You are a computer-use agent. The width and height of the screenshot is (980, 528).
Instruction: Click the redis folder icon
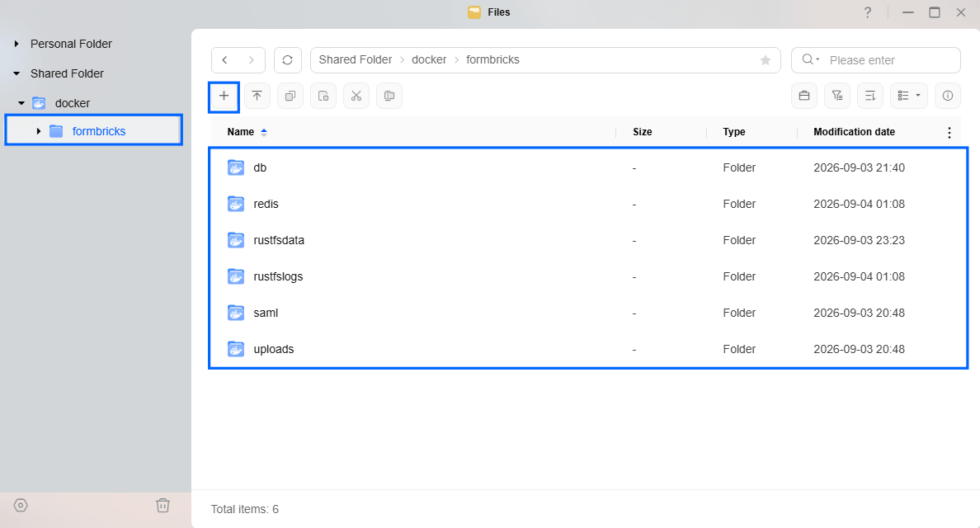[x=236, y=204]
